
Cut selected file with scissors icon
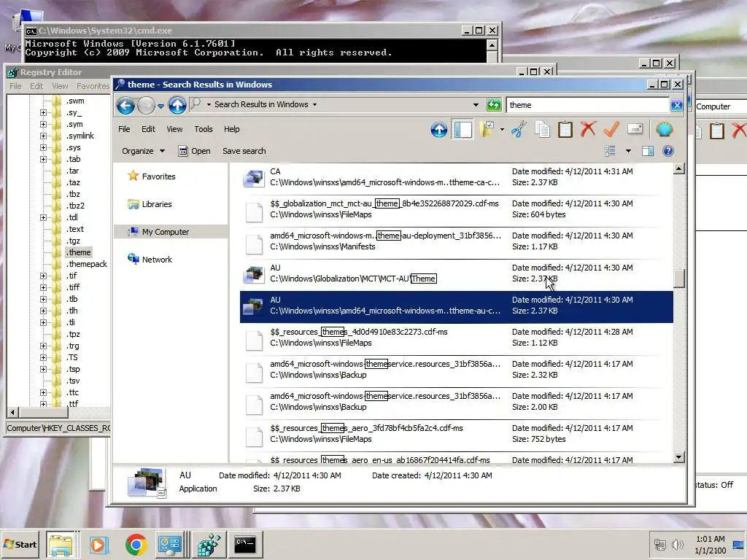pos(519,130)
